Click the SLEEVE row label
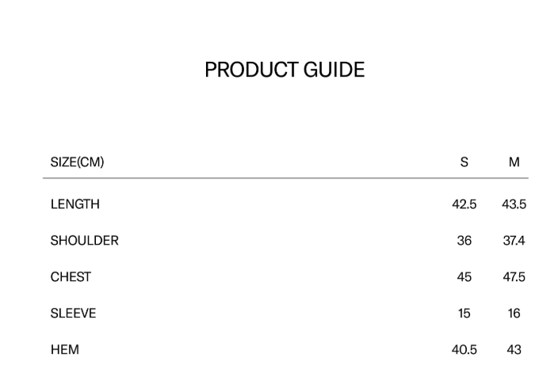The image size is (558, 392). coord(73,314)
